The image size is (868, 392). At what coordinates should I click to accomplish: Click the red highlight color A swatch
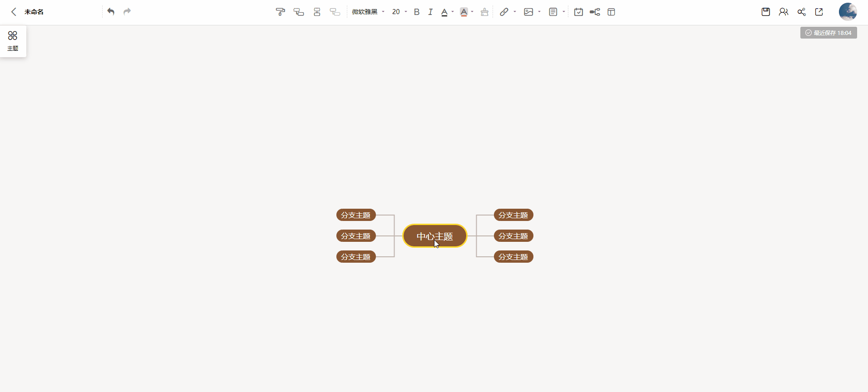coord(464,12)
